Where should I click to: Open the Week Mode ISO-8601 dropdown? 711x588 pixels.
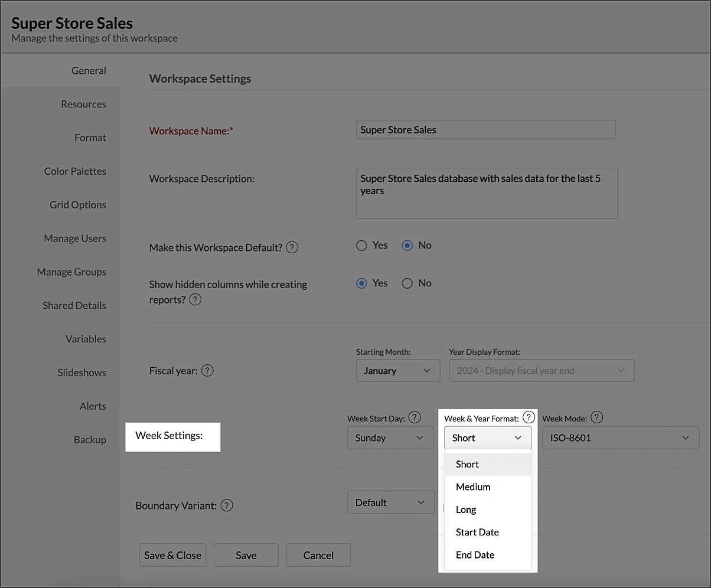(x=620, y=438)
